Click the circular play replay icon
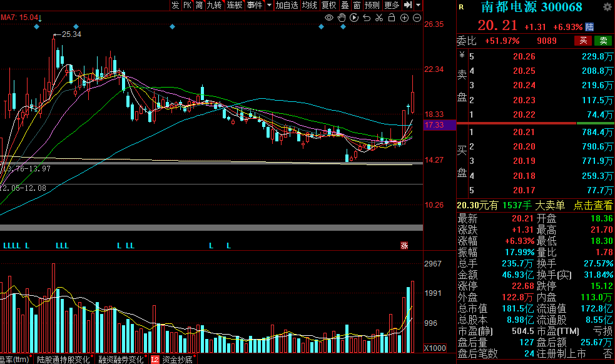Screen dimensions: 615x364 (x=354, y=18)
